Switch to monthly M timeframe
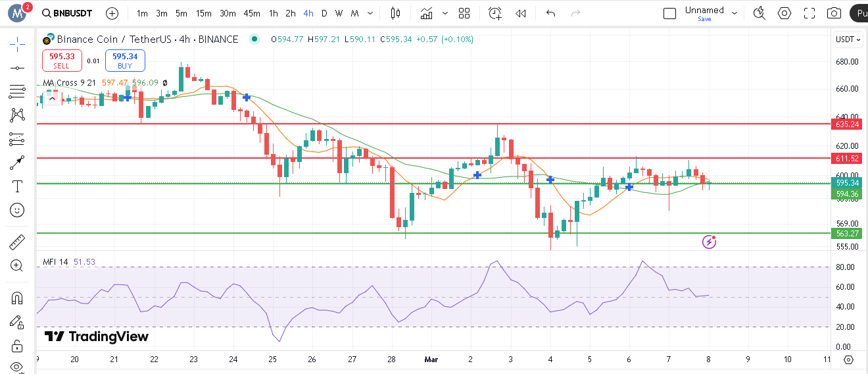This screenshot has height=374, width=868. coord(354,13)
